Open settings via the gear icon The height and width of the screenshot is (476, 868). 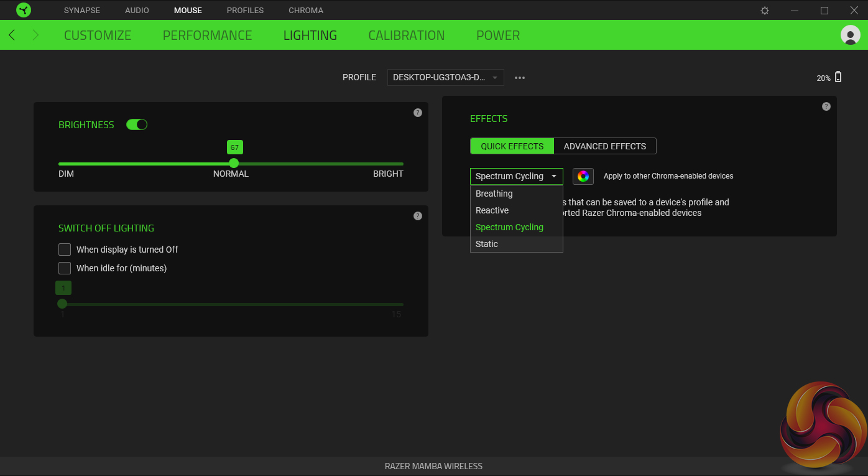click(x=765, y=11)
